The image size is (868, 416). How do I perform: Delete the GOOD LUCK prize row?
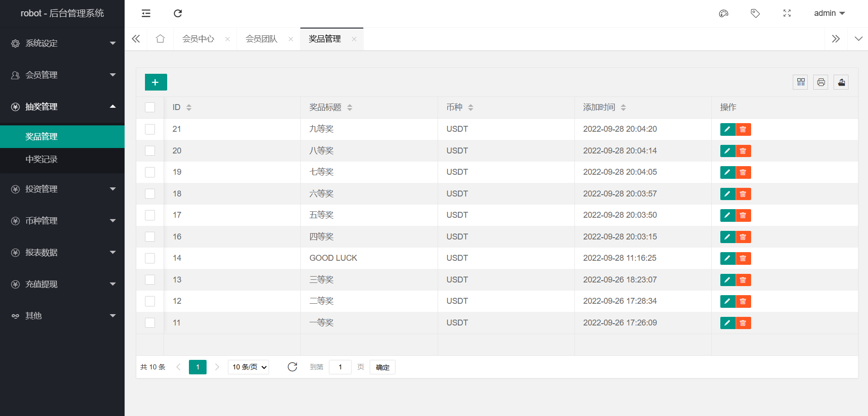[743, 258]
